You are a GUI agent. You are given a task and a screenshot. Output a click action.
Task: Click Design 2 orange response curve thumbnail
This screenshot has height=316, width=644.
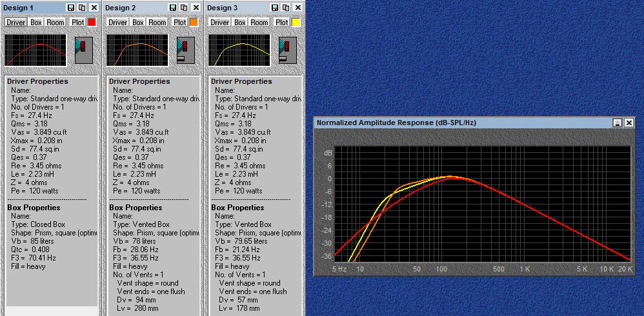coord(137,50)
